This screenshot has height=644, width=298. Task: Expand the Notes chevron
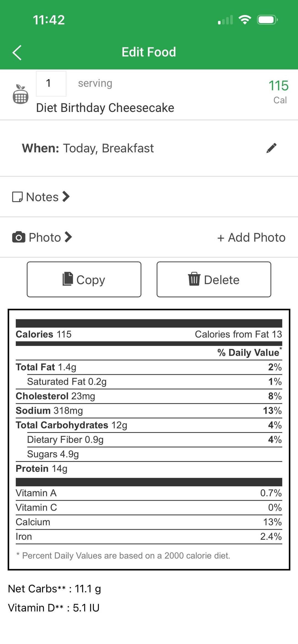point(66,197)
